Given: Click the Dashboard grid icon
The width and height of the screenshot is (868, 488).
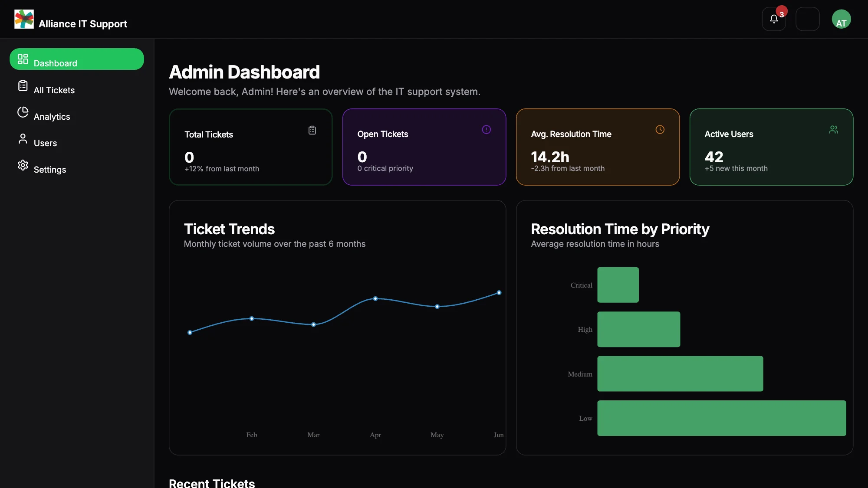Looking at the screenshot, I should [x=23, y=59].
